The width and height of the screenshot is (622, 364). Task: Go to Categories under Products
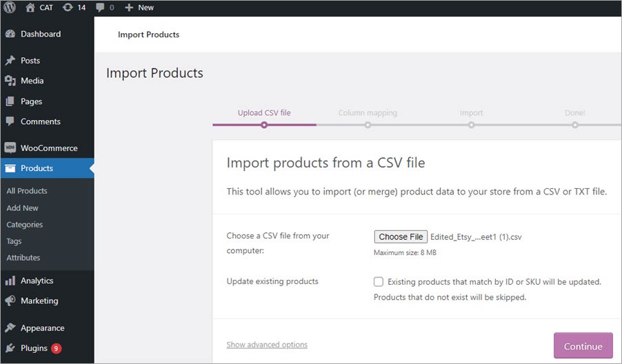(x=25, y=225)
